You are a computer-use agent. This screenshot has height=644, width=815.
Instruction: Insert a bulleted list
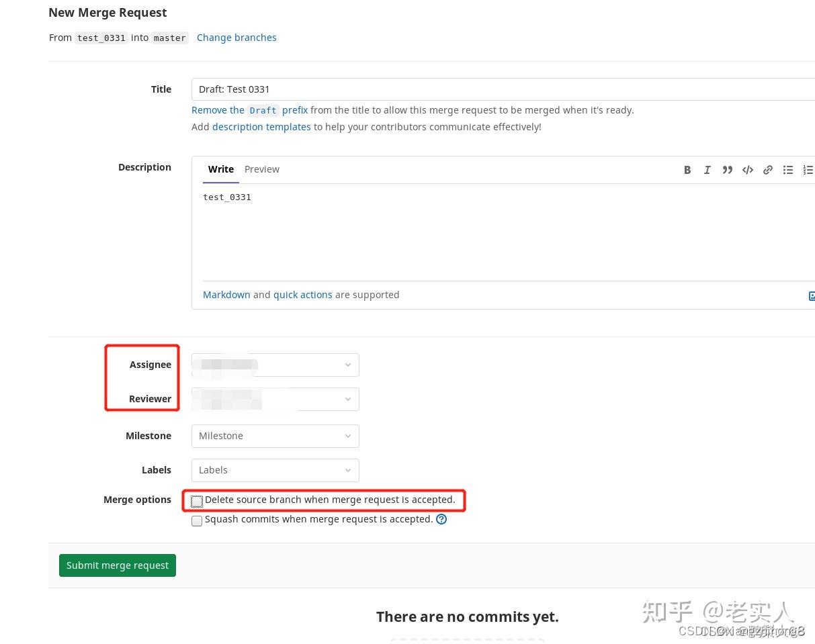pos(788,170)
